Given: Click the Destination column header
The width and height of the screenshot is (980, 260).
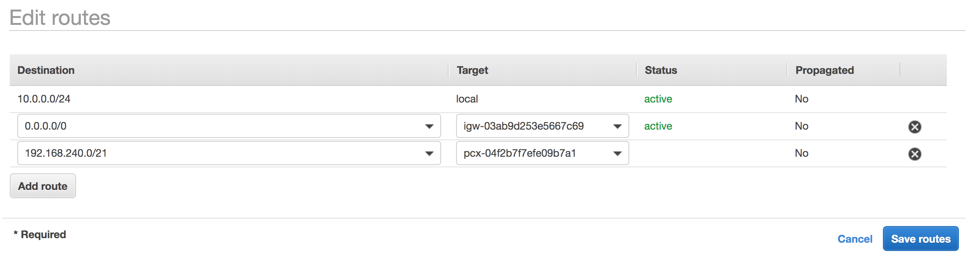Looking at the screenshot, I should [46, 70].
